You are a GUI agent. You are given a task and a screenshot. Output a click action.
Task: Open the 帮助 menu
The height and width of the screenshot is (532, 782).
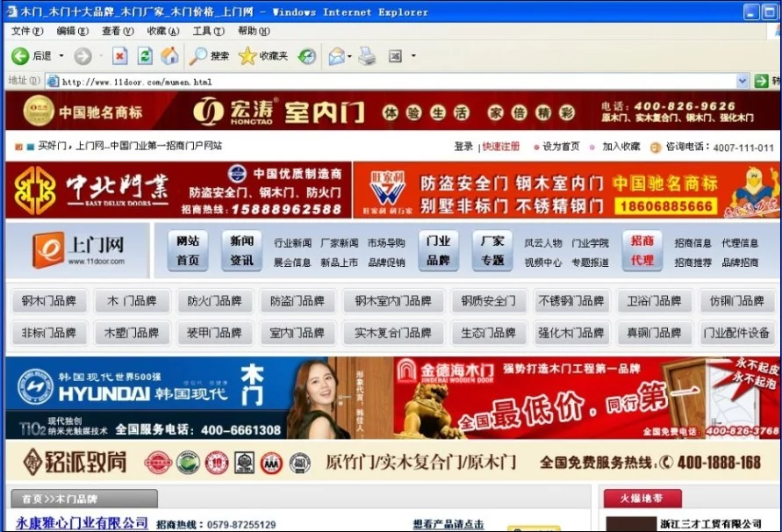coord(254,32)
